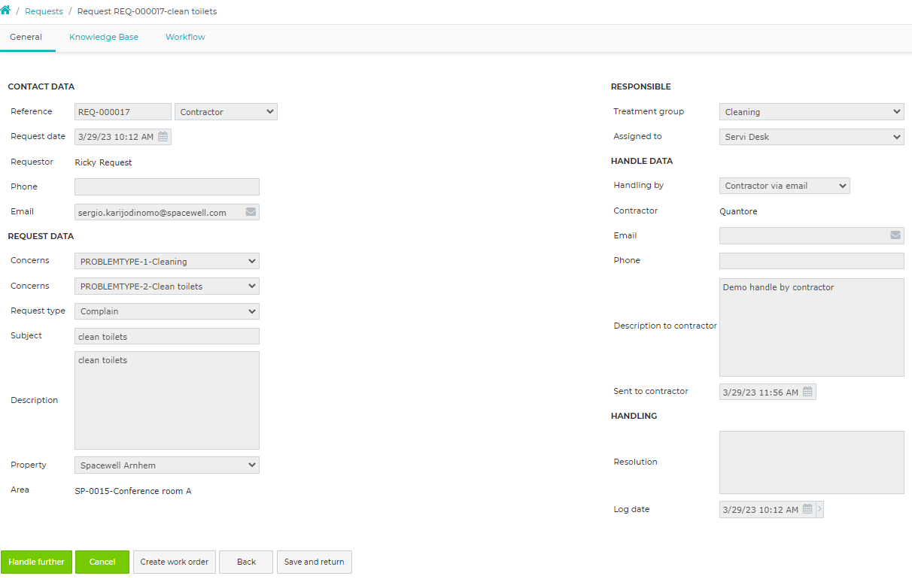Open the Log date calendar icon
Viewport: 912px width, 588px height.
807,509
